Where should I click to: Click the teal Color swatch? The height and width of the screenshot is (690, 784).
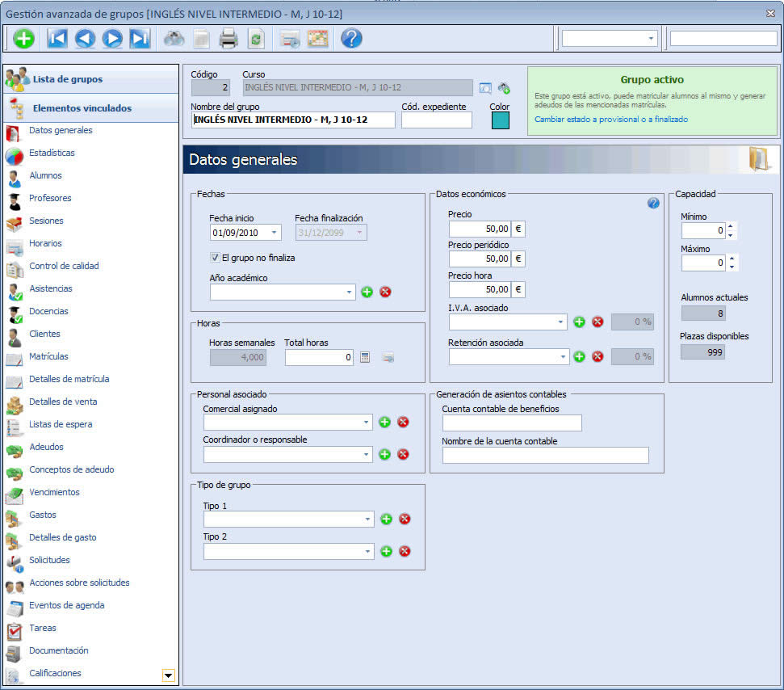tap(500, 120)
